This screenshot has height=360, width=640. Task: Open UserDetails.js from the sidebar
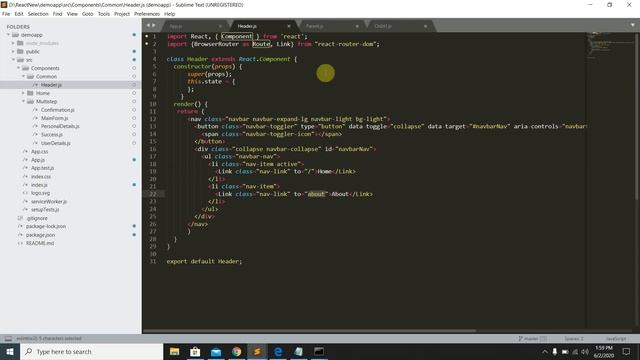56,143
